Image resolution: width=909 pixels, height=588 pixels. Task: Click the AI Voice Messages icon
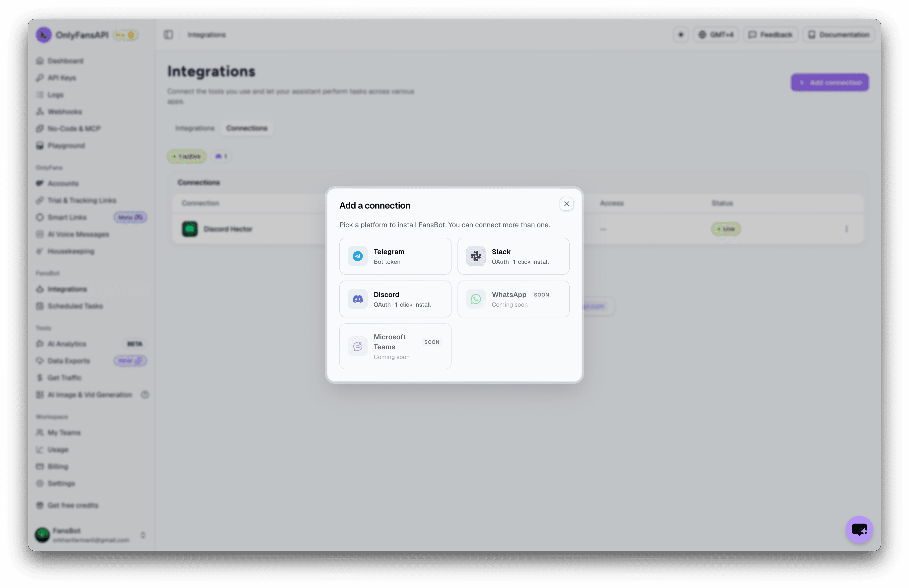coord(40,234)
